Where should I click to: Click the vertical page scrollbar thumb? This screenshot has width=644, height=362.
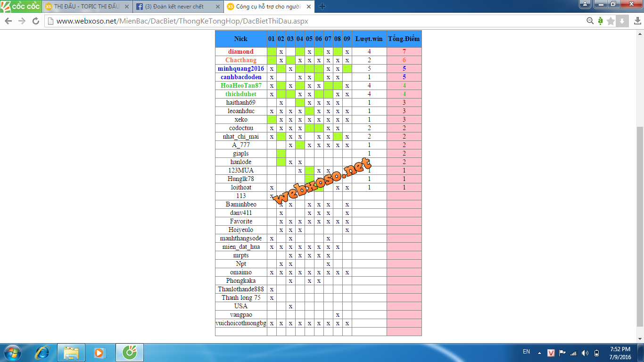(x=640, y=227)
